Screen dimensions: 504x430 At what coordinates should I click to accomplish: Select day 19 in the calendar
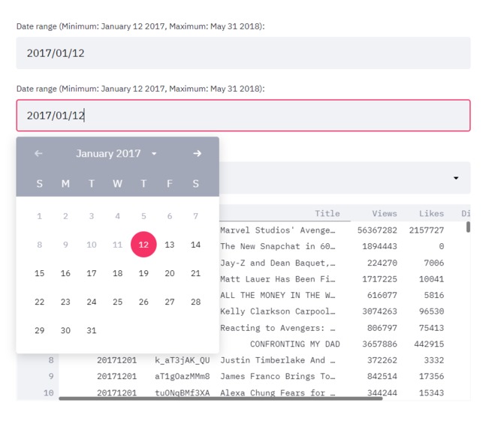point(143,273)
